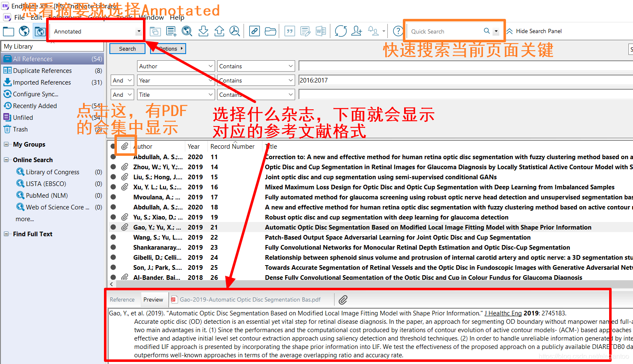Click more... under Online Search

(25, 219)
